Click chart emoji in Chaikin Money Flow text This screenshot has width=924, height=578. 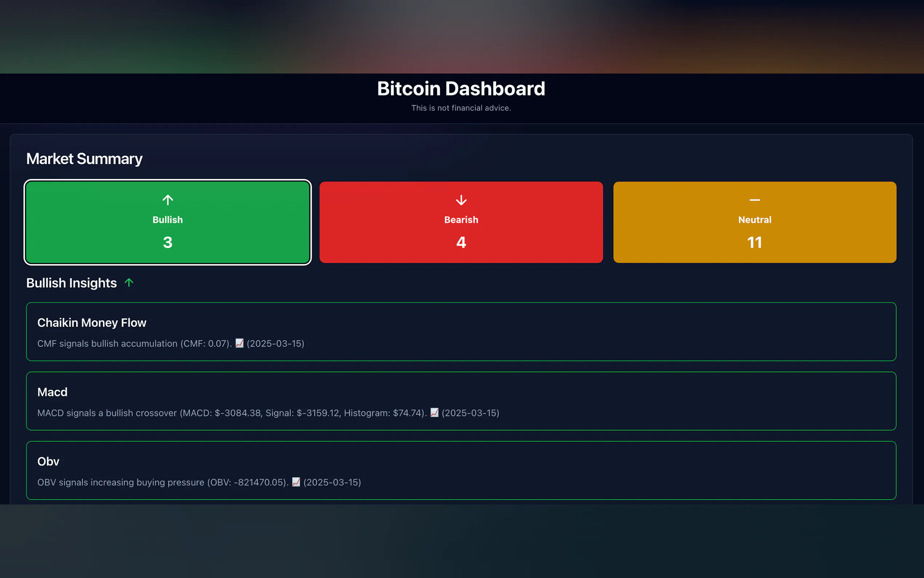(239, 343)
